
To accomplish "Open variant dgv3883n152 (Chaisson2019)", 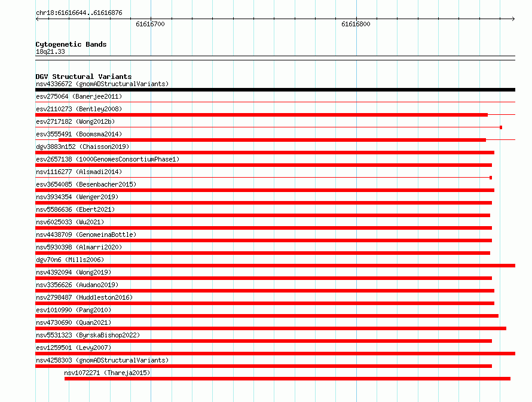I will point(82,147).
